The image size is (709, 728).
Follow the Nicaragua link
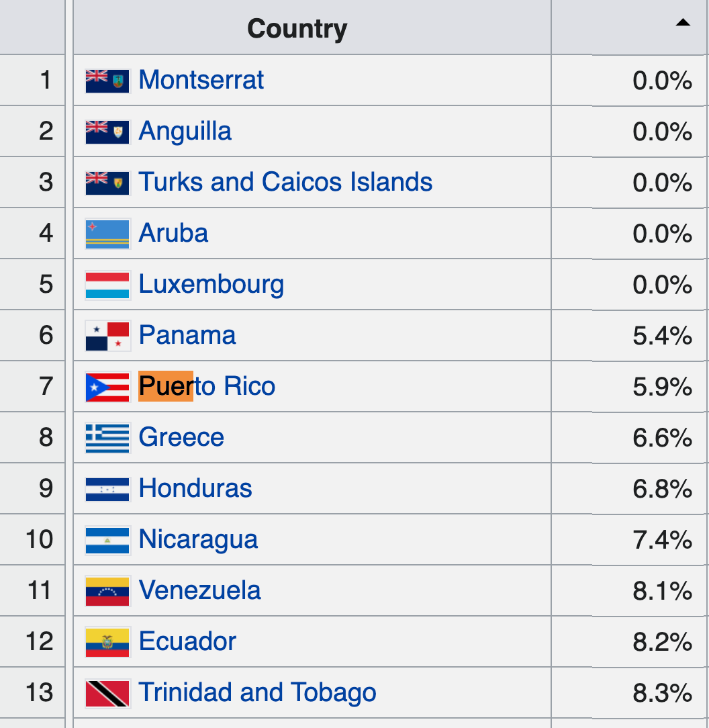coord(198,539)
